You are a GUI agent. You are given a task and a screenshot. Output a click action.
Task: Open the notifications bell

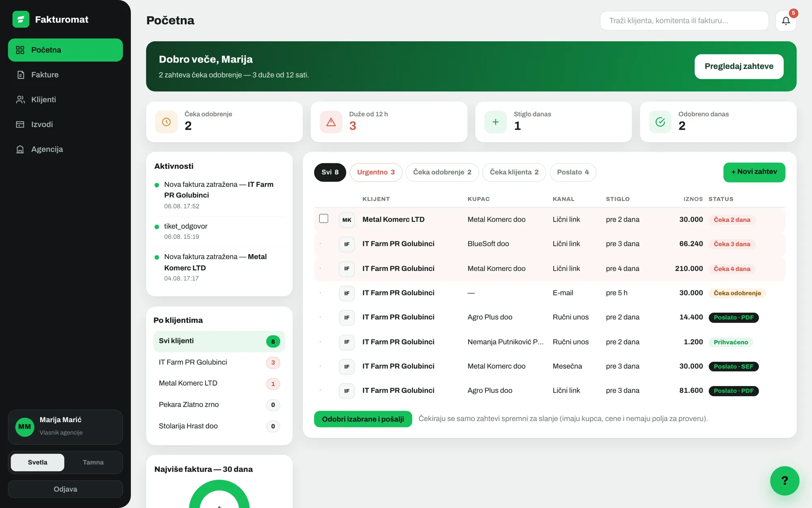[x=786, y=21]
